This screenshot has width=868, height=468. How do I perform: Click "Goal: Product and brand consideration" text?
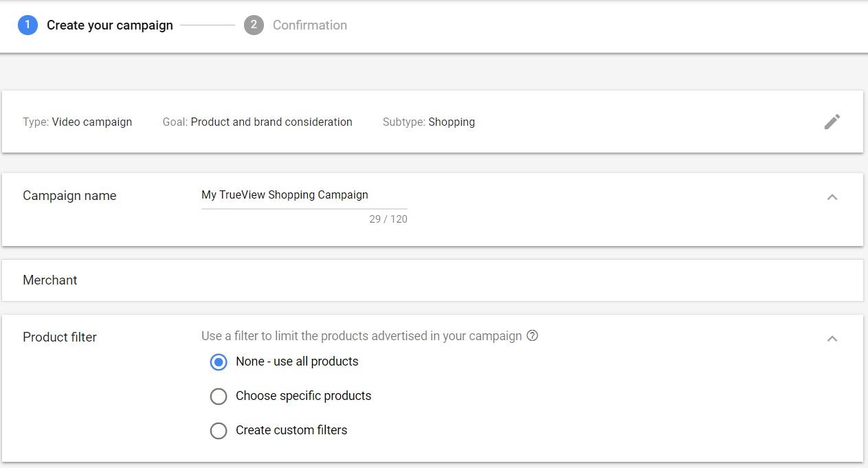click(x=257, y=122)
